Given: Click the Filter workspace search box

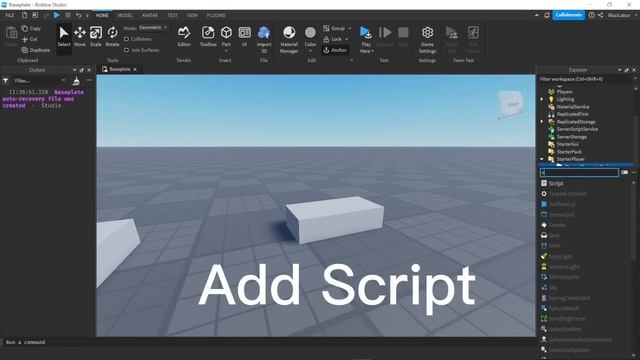Looking at the screenshot, I should (585, 79).
